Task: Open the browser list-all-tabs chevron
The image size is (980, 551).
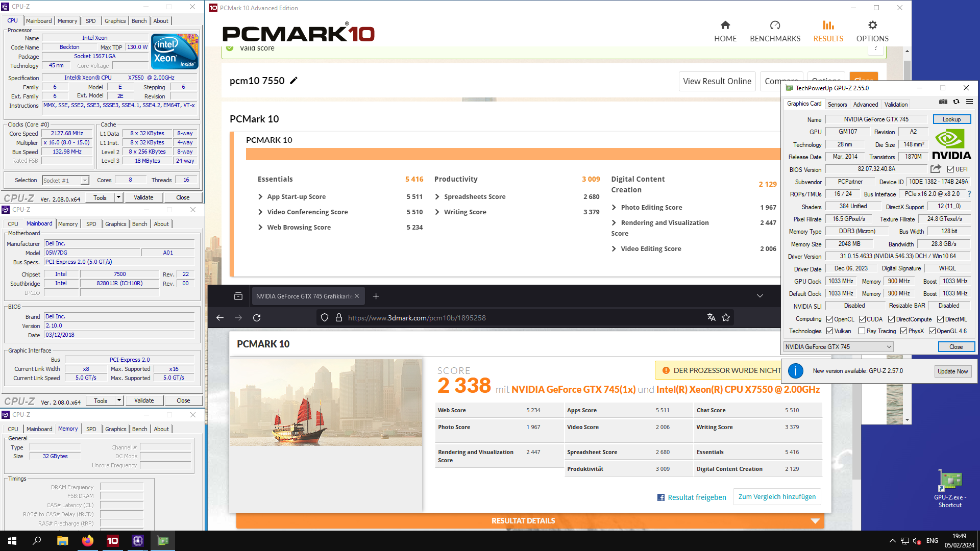Action: pyautogui.click(x=759, y=296)
